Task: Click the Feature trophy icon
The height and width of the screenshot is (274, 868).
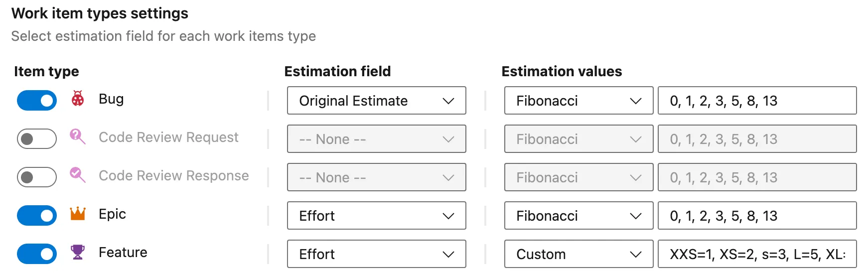Action: (x=78, y=252)
